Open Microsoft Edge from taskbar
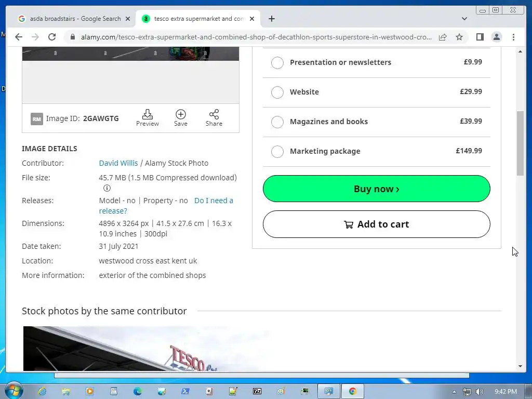Screen dimensions: 532x399 (137, 391)
